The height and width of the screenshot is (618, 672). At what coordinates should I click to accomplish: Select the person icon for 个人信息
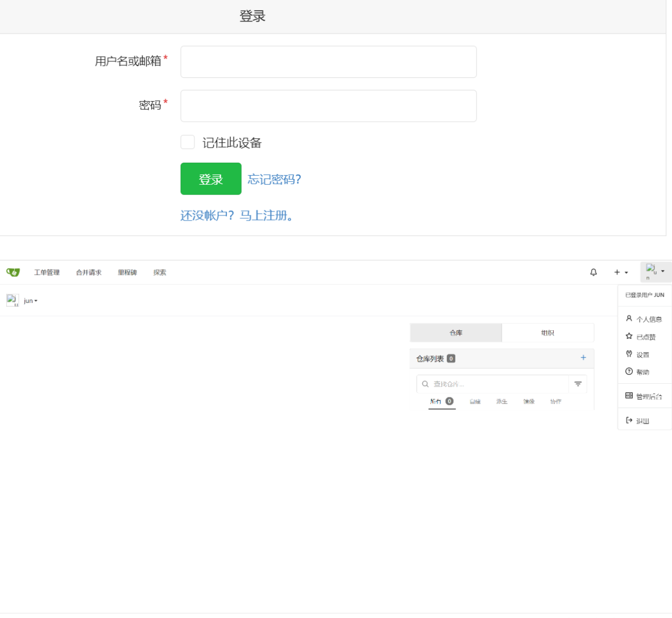pyautogui.click(x=629, y=319)
